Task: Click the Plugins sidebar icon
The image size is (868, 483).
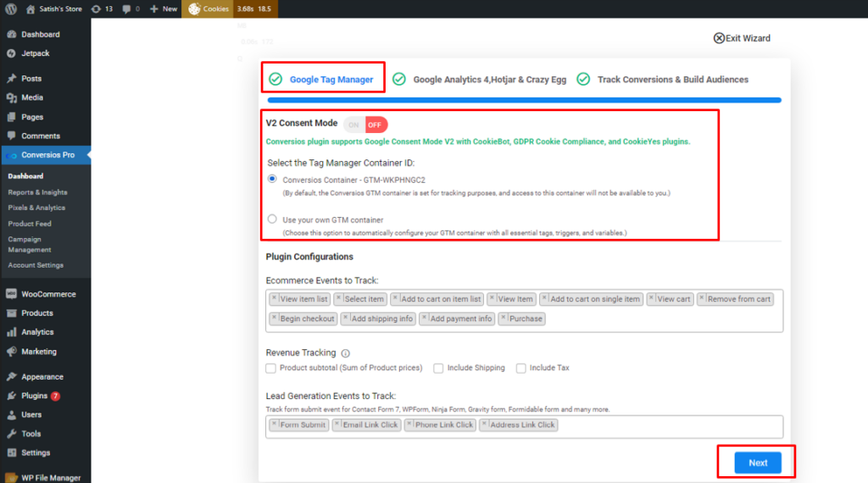Action: click(12, 396)
